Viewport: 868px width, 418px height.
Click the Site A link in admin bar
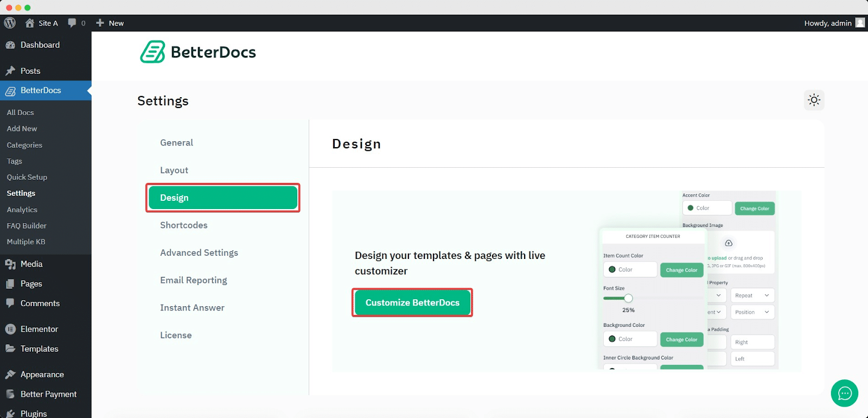48,23
